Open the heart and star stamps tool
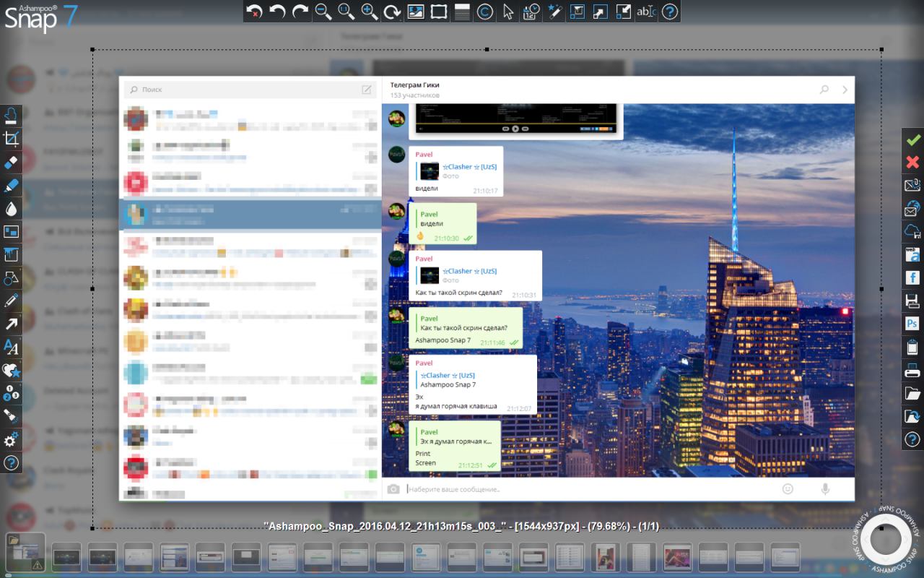Viewport: 924px width, 578px height. [x=12, y=371]
